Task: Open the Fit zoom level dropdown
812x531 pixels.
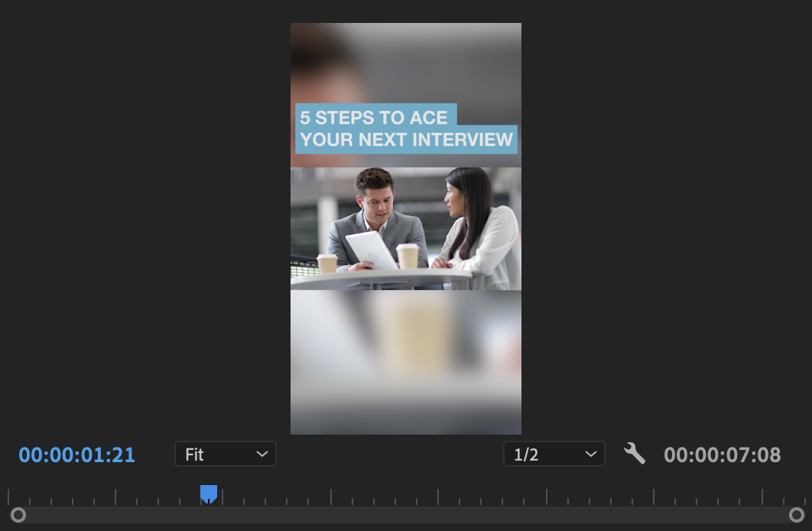Action: (x=226, y=454)
